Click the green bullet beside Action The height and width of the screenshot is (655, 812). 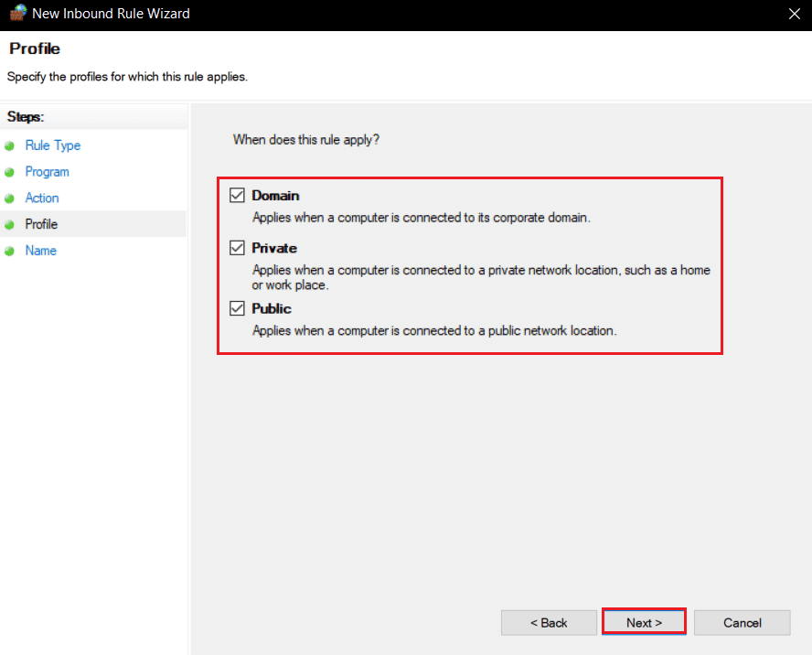(x=10, y=199)
